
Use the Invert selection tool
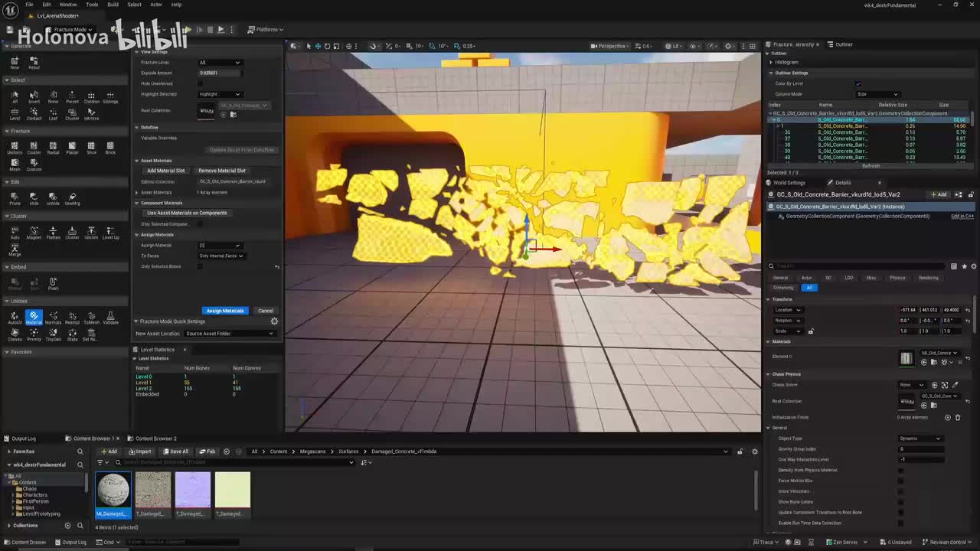coord(34,97)
